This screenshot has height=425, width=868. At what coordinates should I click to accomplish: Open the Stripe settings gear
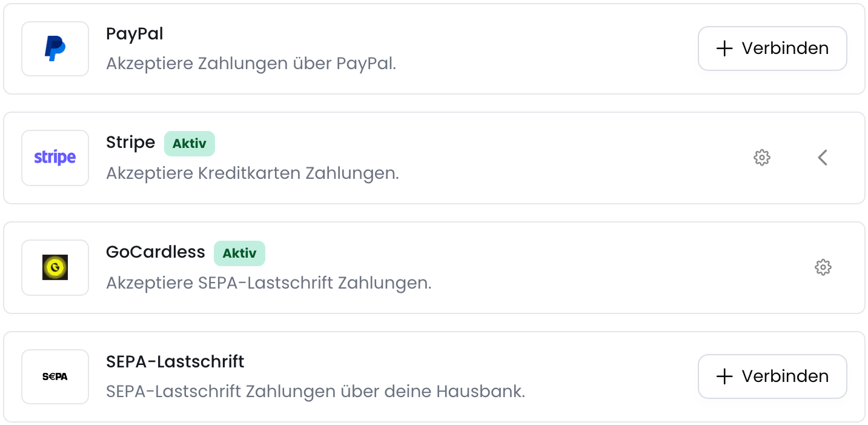pos(762,158)
